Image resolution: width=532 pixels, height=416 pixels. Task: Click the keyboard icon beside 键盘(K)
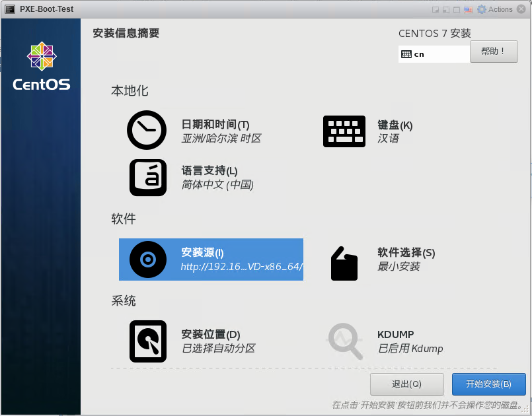coord(344,131)
